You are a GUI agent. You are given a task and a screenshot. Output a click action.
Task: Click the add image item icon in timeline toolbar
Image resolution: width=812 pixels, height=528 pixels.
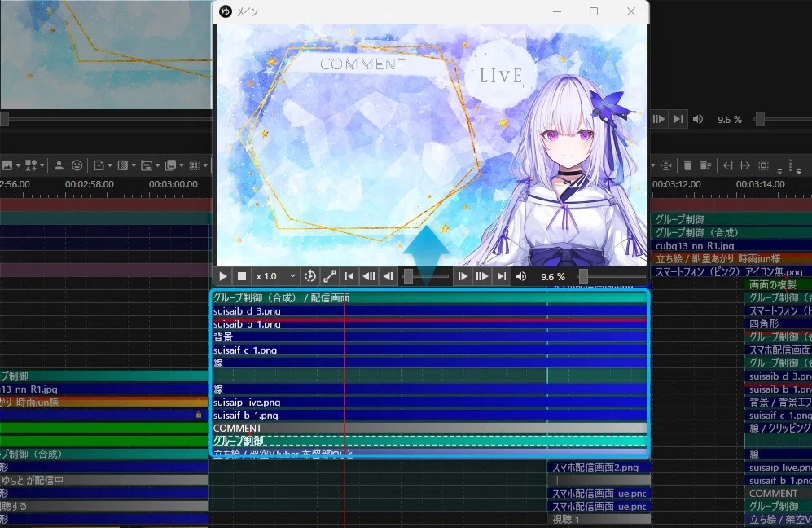(x=7, y=165)
